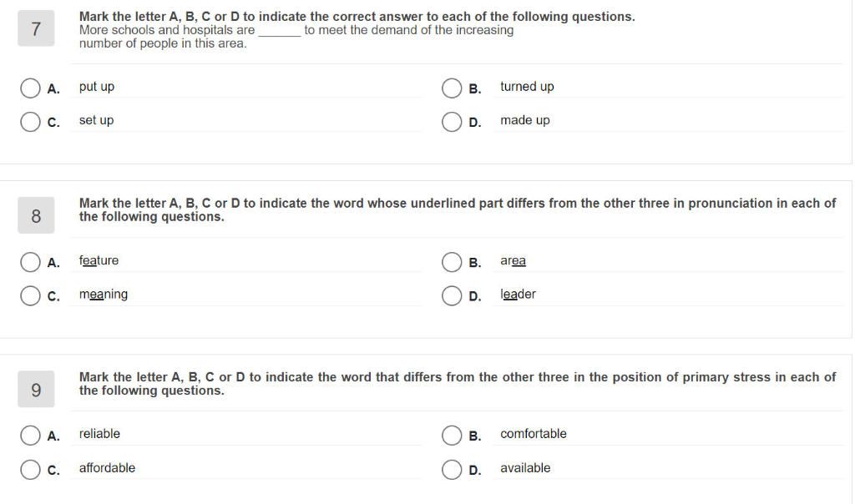Select radio button A for 'reliable'

point(30,436)
